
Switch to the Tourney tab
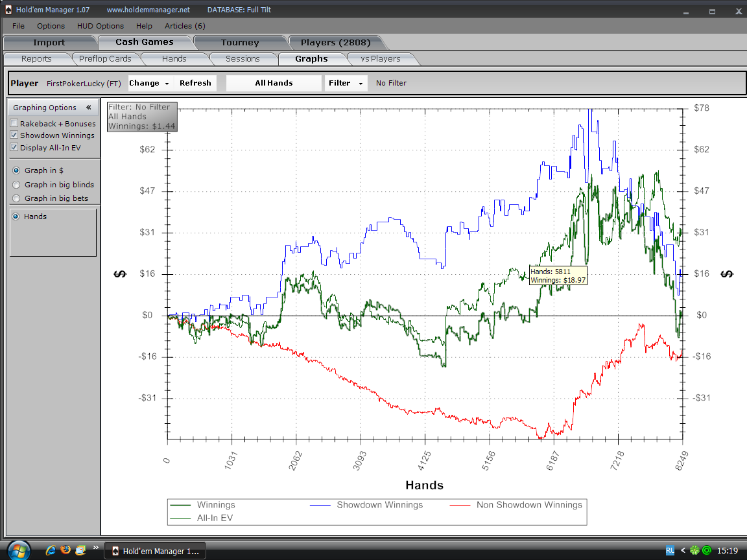(x=240, y=43)
